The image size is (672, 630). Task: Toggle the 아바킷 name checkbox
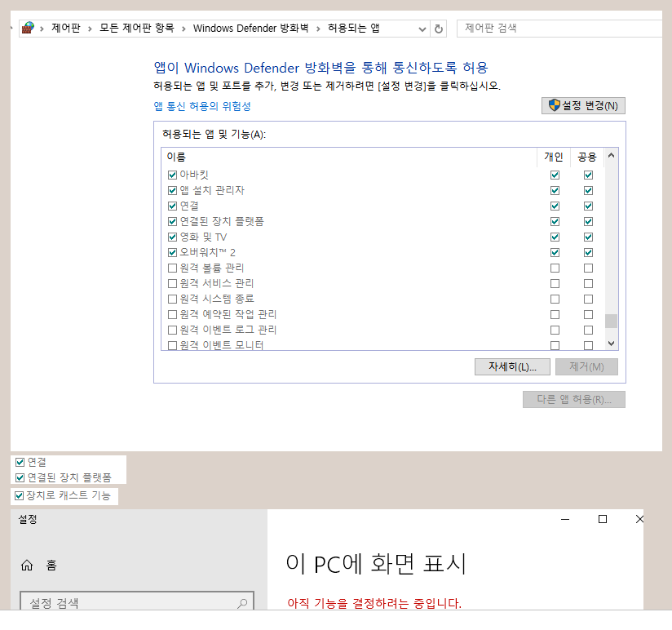(x=172, y=175)
